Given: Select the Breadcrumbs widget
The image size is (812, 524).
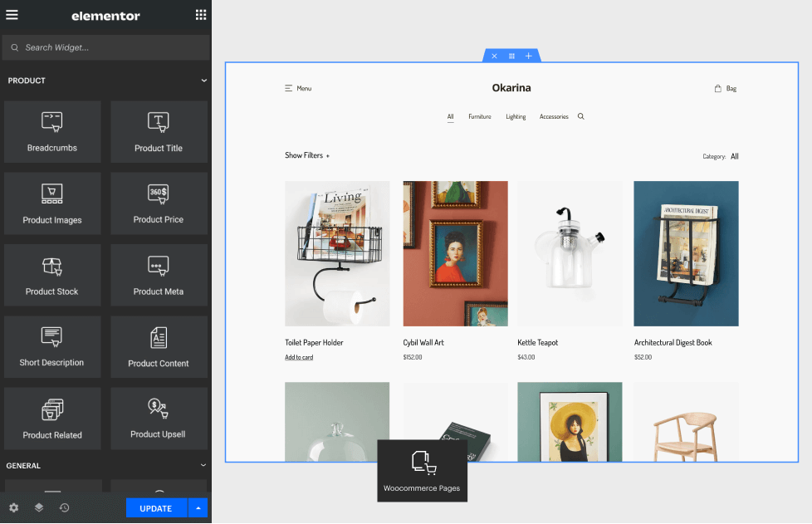Looking at the screenshot, I should tap(52, 131).
